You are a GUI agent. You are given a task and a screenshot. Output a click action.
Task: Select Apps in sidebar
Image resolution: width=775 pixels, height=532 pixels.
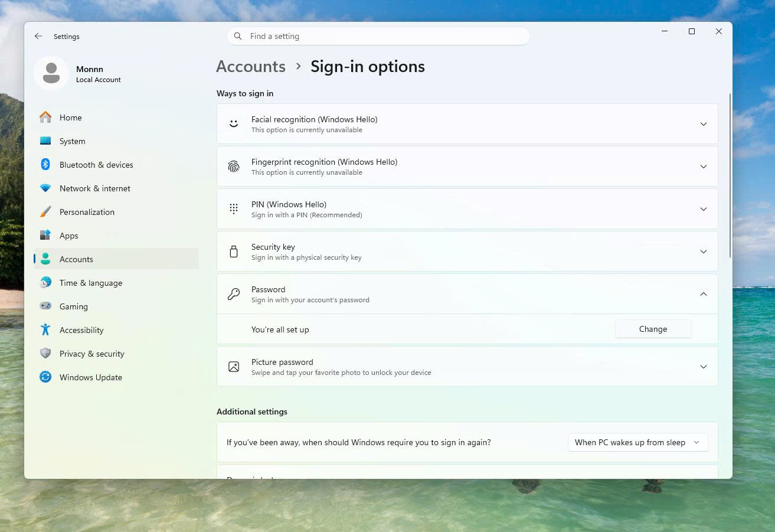(x=116, y=236)
